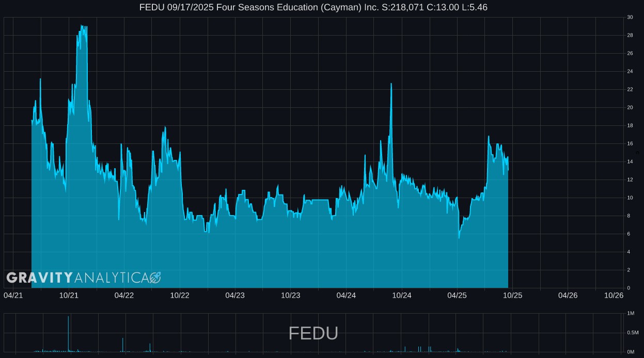Click the 'L:5.46' low value in title

474,7
